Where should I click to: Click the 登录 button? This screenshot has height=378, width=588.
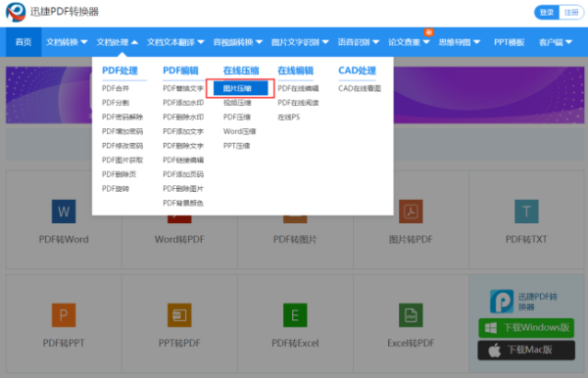(547, 13)
